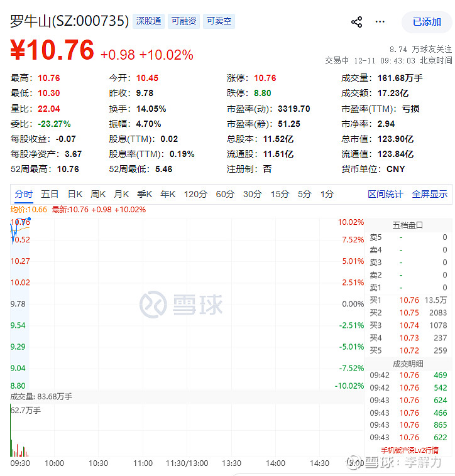
Task: Click the 跌停 value 8.80
Action: 263,93
